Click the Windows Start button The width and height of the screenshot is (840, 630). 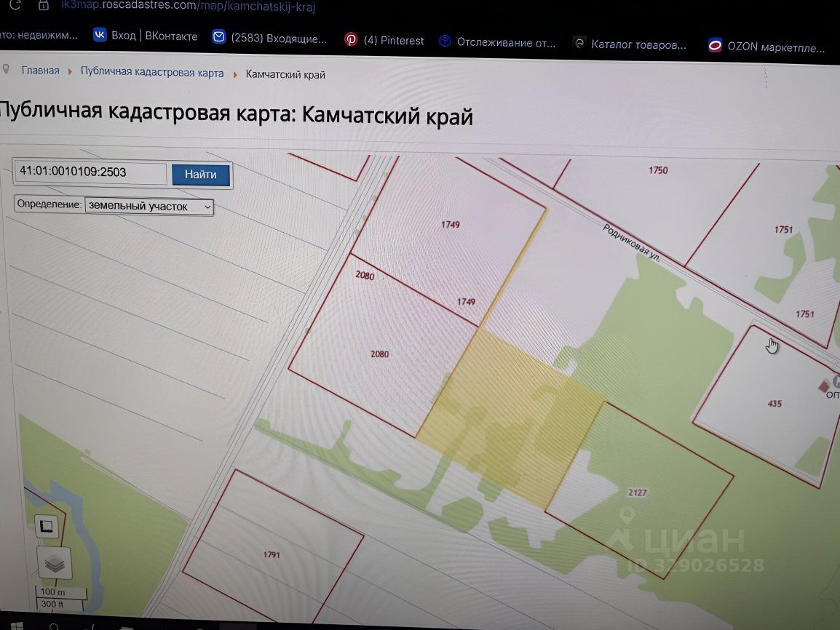[x=17, y=626]
